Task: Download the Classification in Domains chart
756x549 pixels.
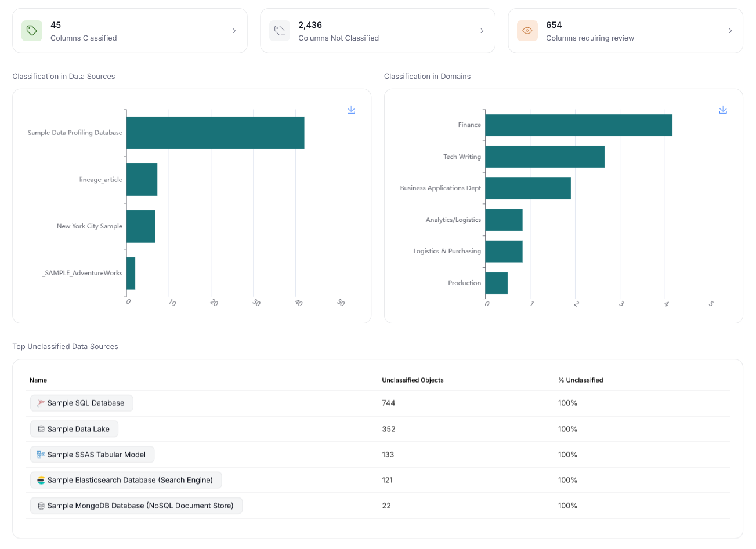Action: (723, 110)
